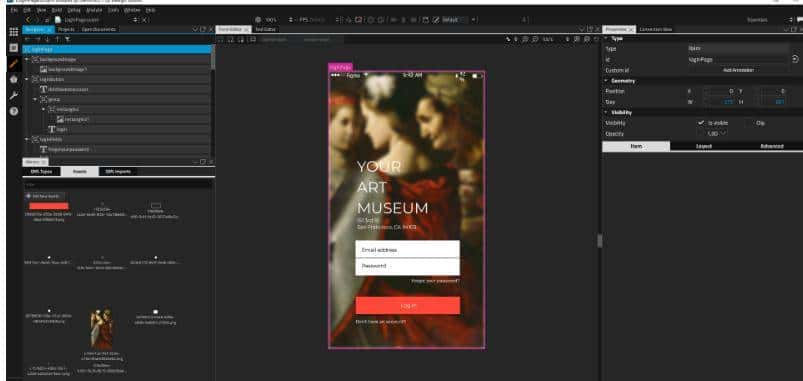
Task: Collapse the Geometry section
Action: 606,81
